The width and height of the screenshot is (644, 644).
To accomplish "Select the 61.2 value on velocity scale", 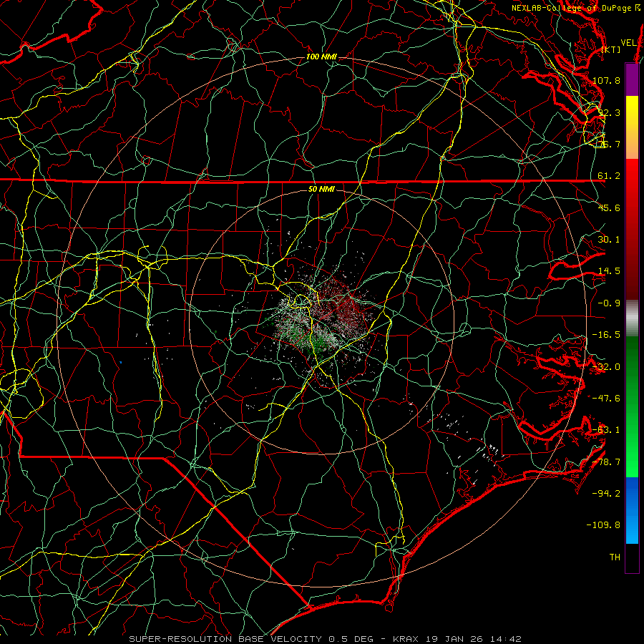I will pyautogui.click(x=609, y=176).
